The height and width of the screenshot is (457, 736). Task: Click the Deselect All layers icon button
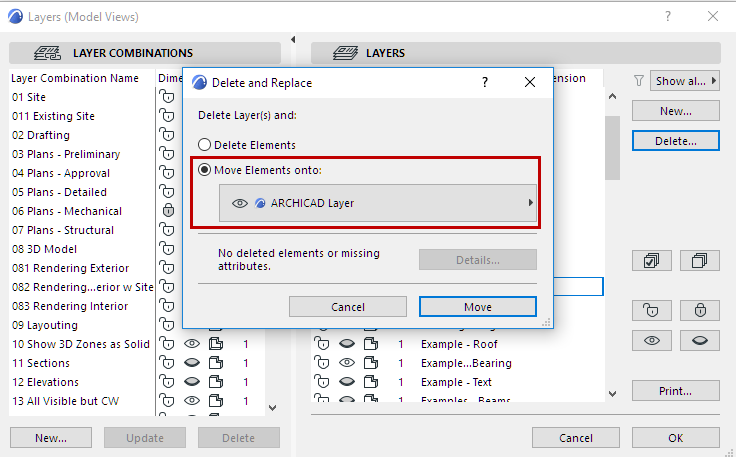(x=700, y=261)
